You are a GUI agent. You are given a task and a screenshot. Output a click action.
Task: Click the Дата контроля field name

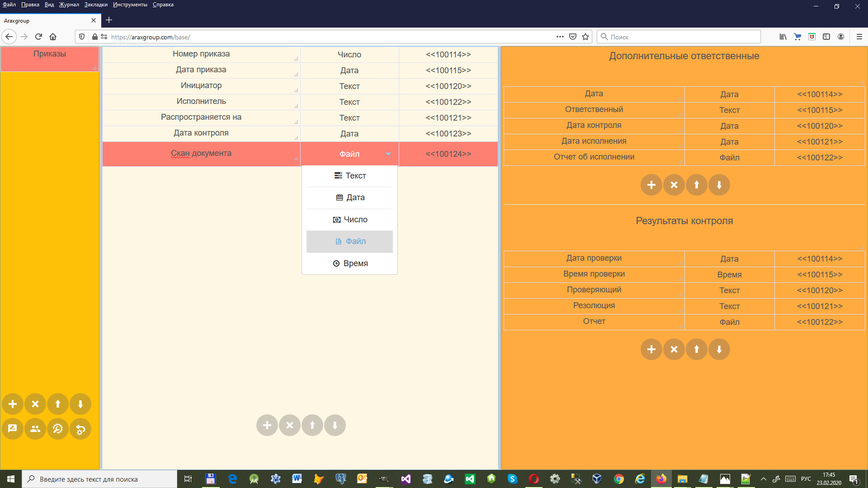201,133
